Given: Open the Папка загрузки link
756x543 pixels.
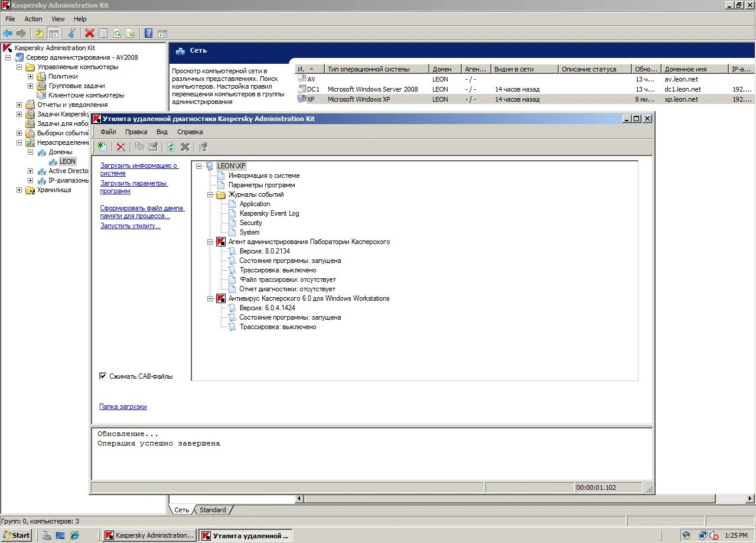Looking at the screenshot, I should tap(123, 407).
